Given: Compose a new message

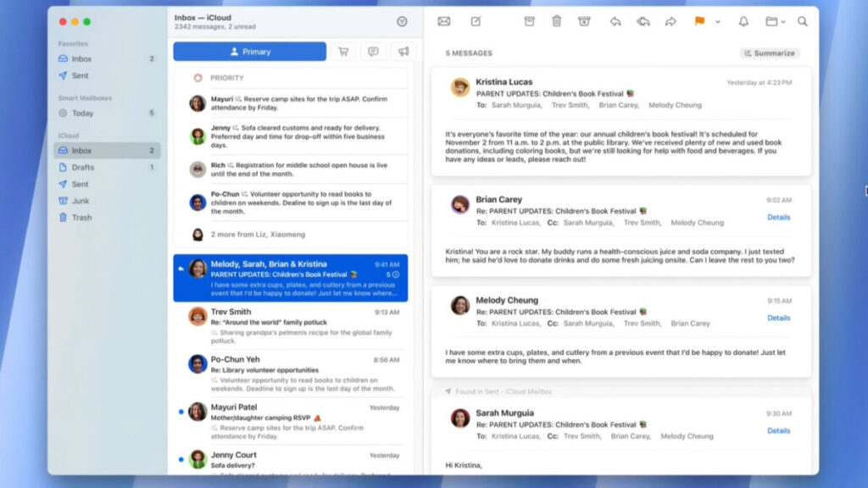Looking at the screenshot, I should coord(476,21).
